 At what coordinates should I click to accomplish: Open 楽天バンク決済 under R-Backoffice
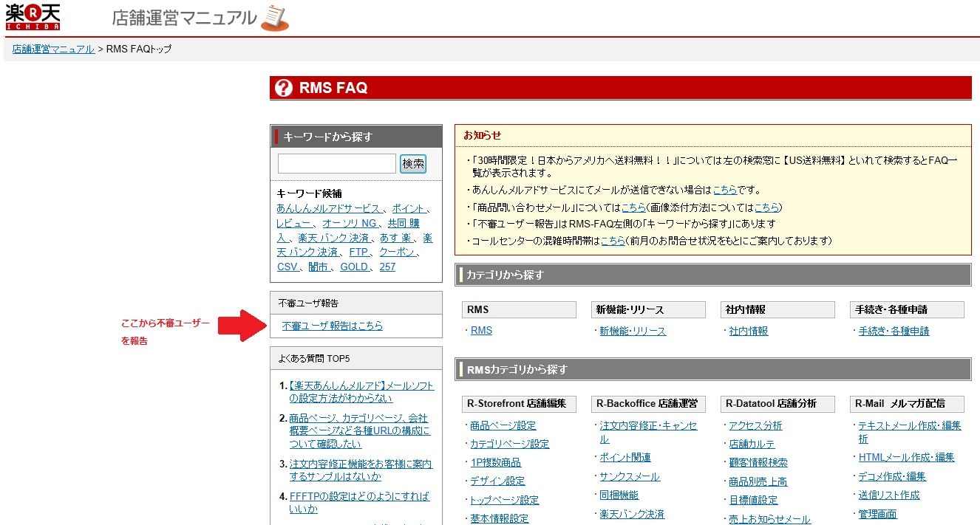632,514
